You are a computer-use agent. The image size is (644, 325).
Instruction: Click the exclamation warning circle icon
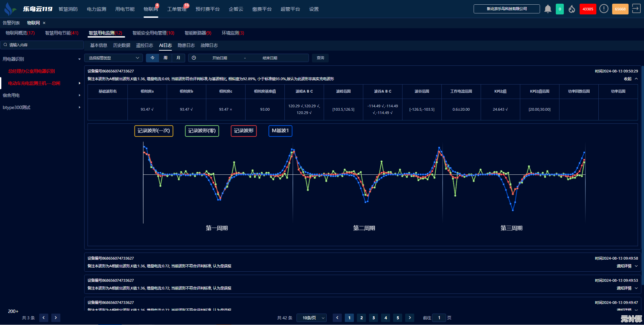click(604, 9)
